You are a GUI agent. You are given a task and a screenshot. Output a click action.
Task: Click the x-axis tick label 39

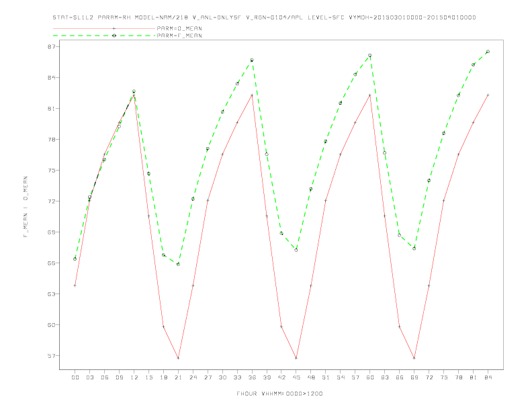coord(267,377)
